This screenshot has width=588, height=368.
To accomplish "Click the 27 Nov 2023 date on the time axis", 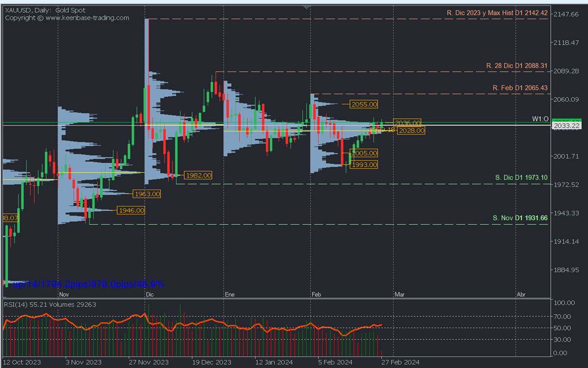I will [148, 362].
